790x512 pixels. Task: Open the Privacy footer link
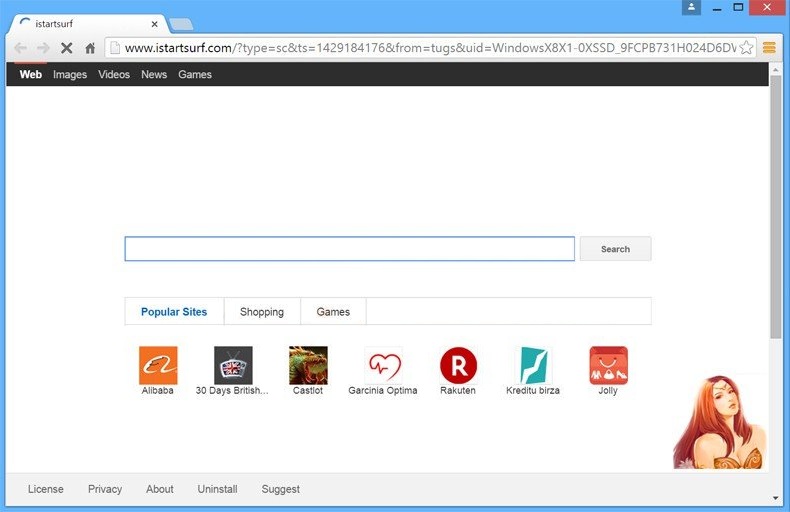[105, 489]
